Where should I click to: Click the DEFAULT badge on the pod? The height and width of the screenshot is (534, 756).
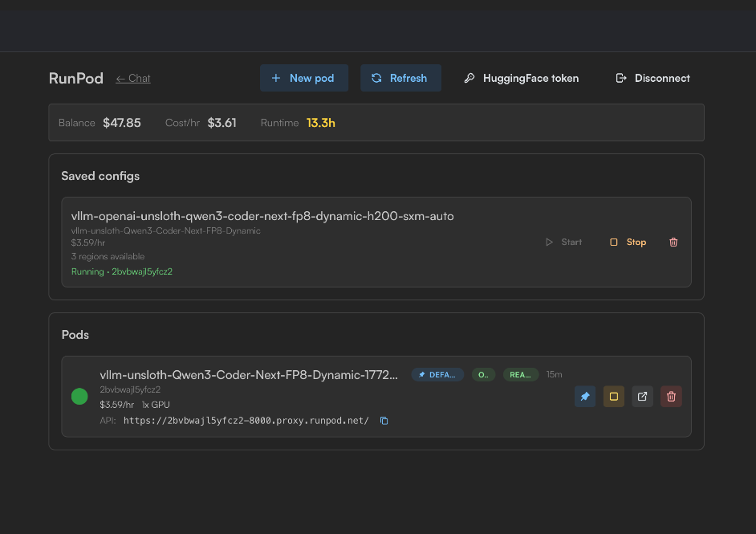click(437, 374)
